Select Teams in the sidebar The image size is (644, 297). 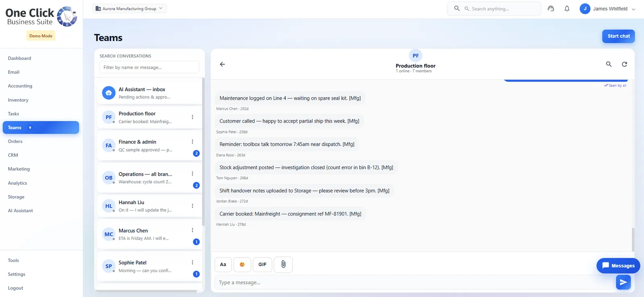[41, 127]
